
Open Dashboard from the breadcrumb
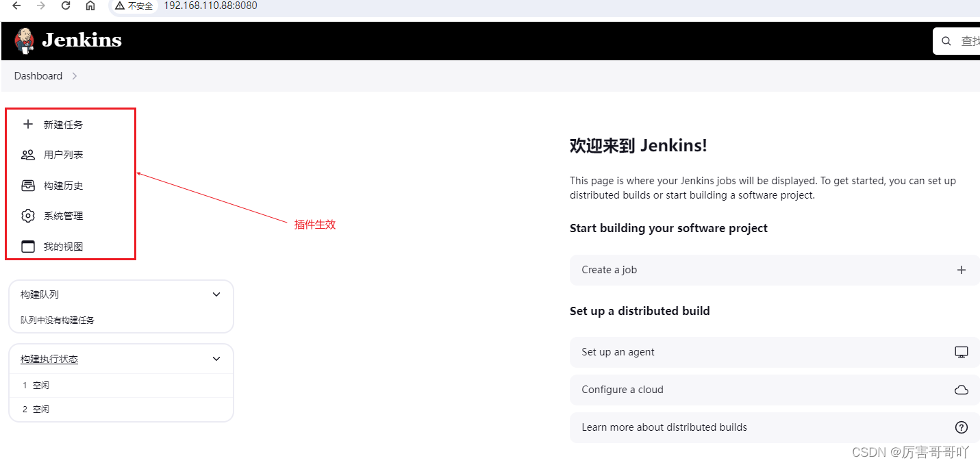tap(38, 75)
